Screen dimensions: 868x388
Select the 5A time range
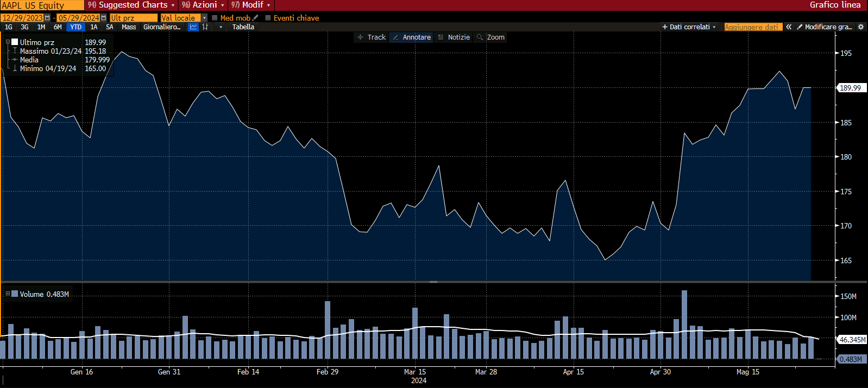(110, 27)
